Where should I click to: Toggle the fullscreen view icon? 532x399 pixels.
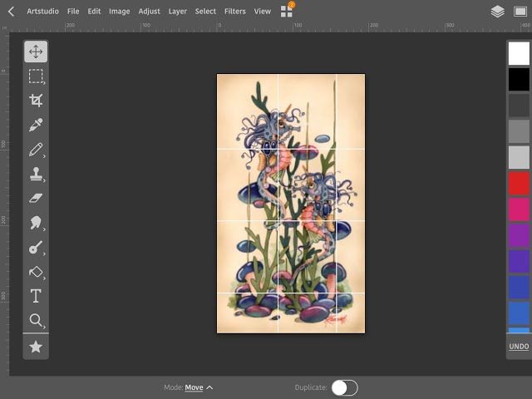520,12
